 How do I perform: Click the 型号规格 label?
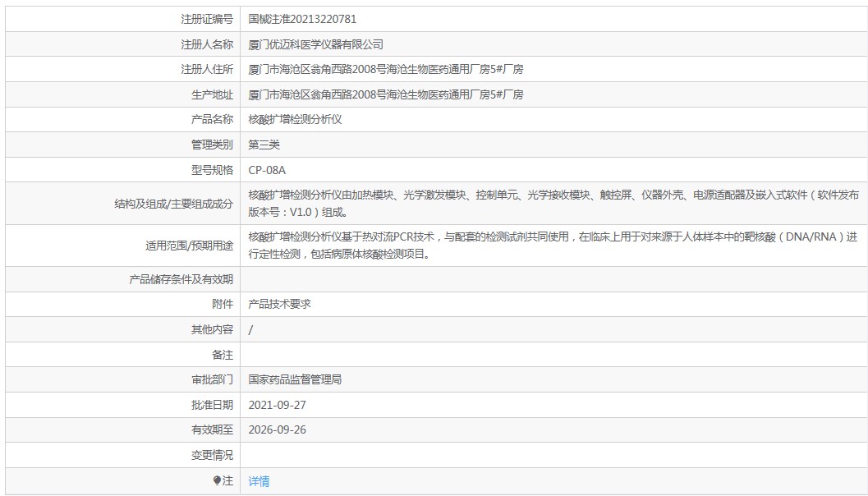pyautogui.click(x=212, y=171)
